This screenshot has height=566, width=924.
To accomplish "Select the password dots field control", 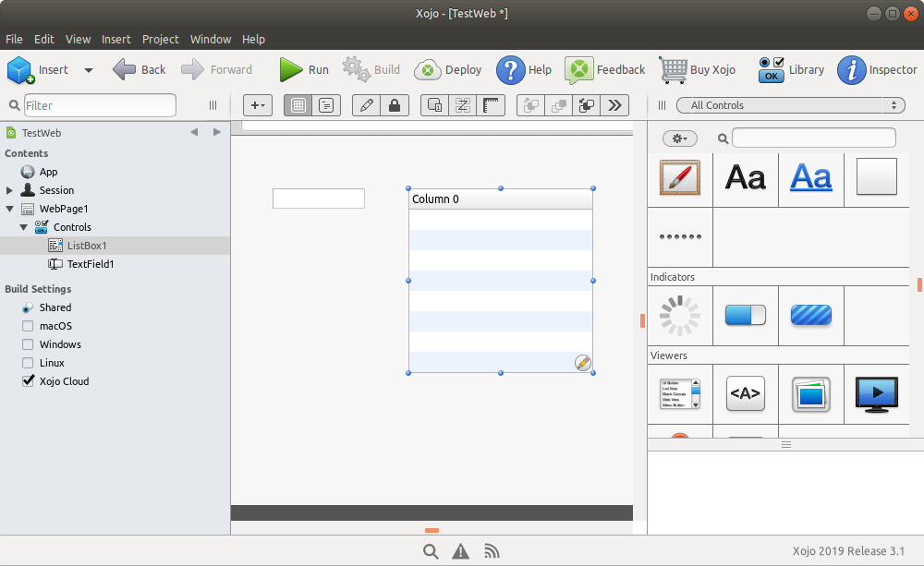I will (x=680, y=236).
